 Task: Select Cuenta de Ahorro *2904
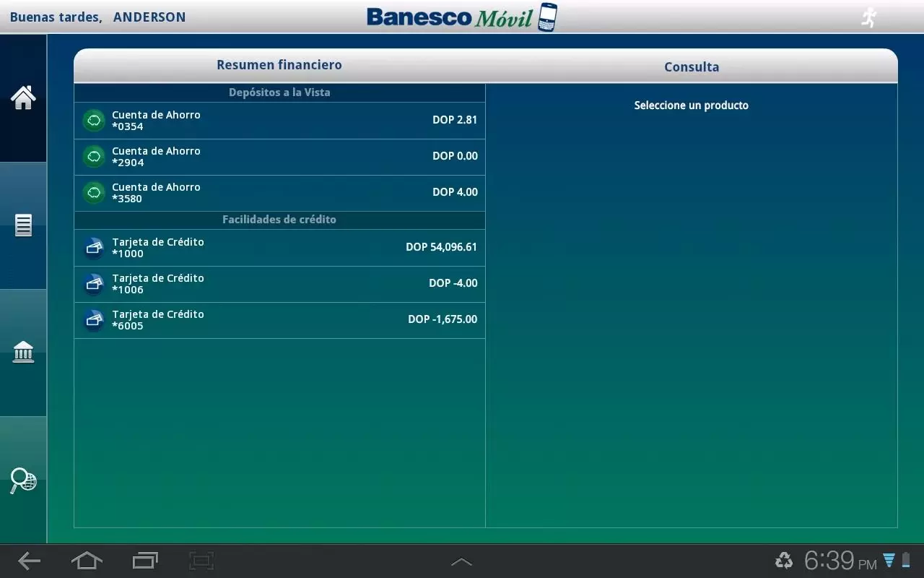click(x=279, y=157)
